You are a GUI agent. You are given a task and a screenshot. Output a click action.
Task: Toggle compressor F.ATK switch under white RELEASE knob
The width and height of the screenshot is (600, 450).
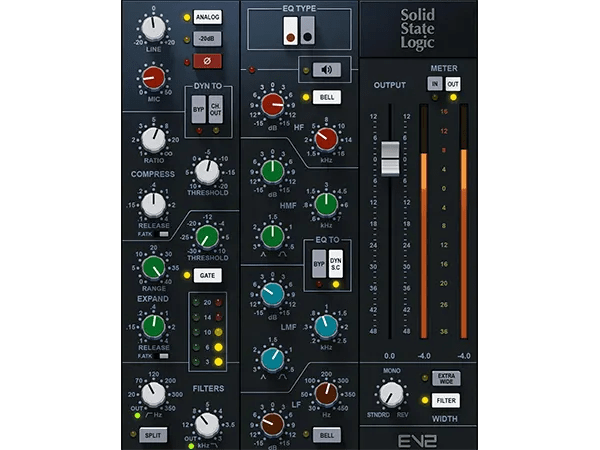pos(164,234)
